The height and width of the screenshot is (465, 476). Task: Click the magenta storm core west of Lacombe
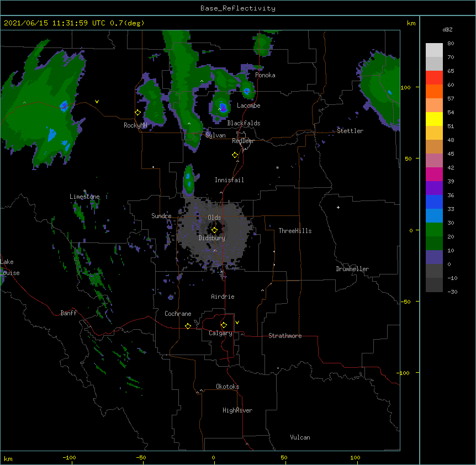point(223,108)
